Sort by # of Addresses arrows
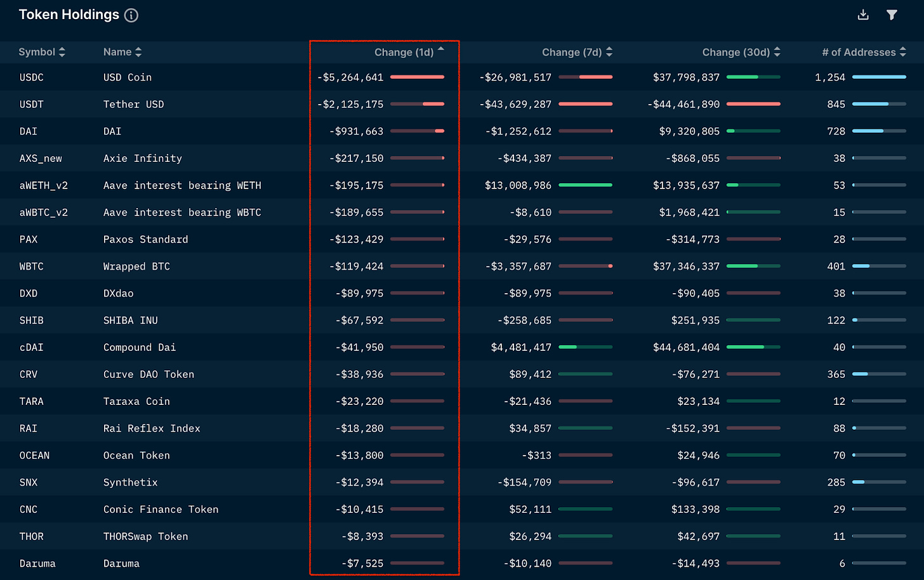 click(x=903, y=52)
